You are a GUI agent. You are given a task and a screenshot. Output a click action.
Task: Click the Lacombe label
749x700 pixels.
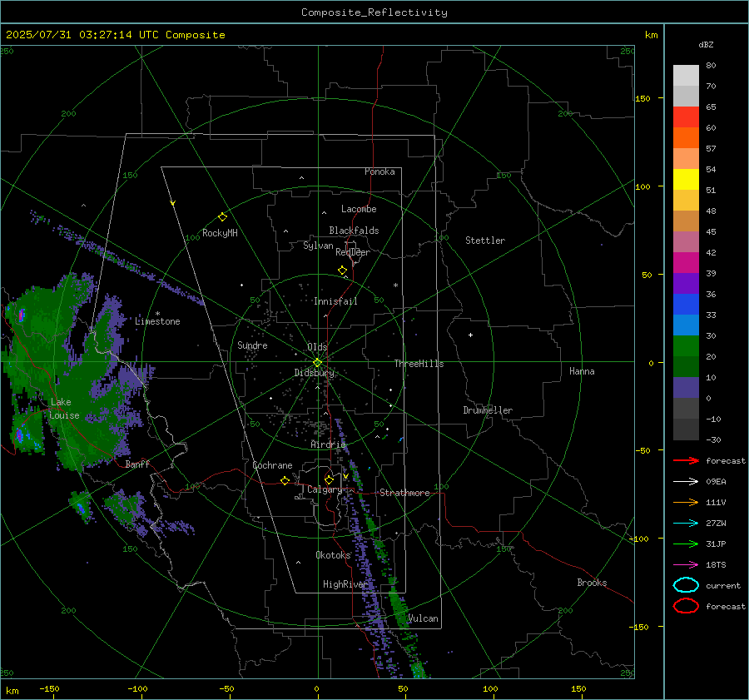click(359, 209)
